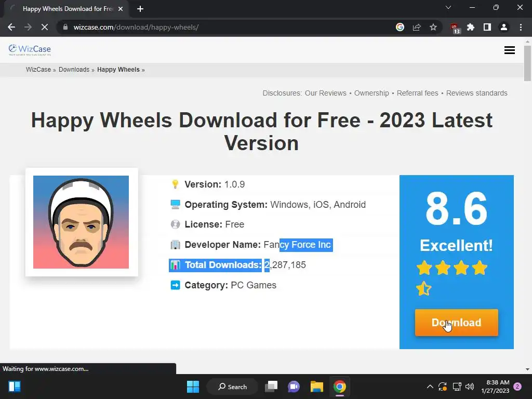Click the taskbar Search box
Image resolution: width=532 pixels, height=399 pixels.
point(232,387)
